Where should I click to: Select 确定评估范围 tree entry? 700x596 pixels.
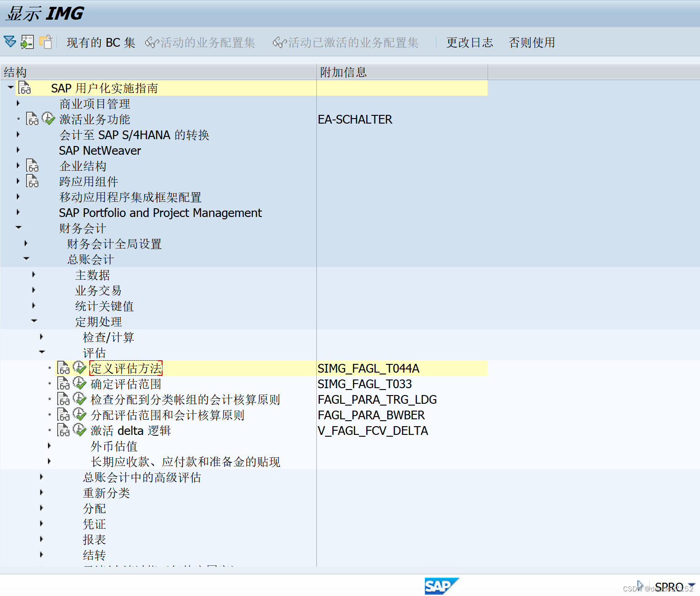pos(126,384)
